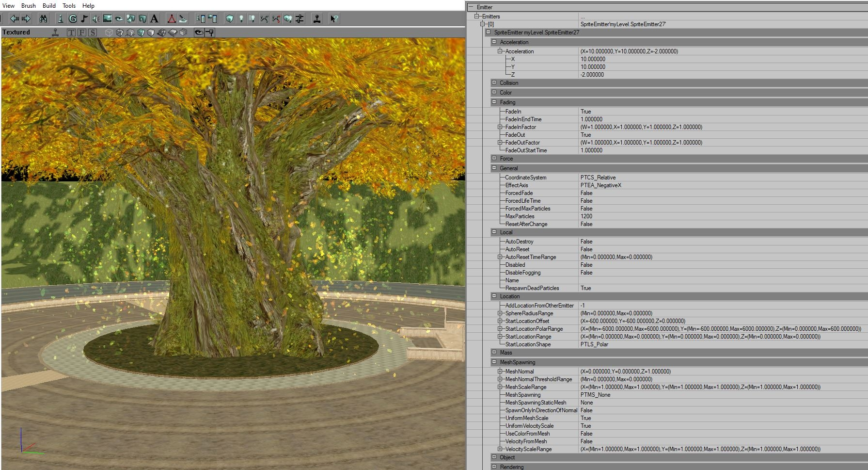Toggle realtime preview joystick in viewport bar
This screenshot has height=470, width=868.
coord(55,32)
